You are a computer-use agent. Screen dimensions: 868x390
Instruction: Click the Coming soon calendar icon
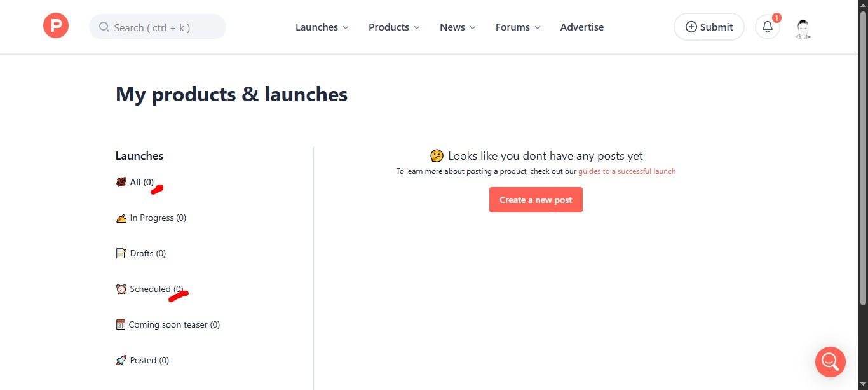click(x=121, y=324)
